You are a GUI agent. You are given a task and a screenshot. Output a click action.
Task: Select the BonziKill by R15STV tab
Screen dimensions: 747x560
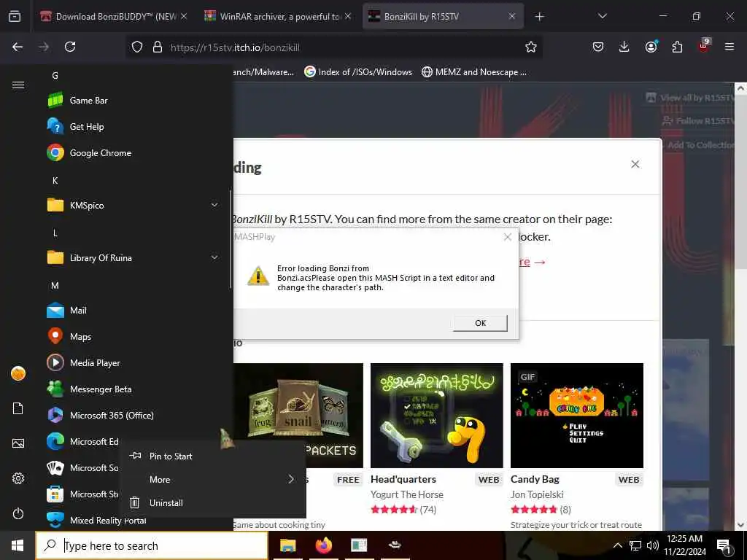pos(443,17)
